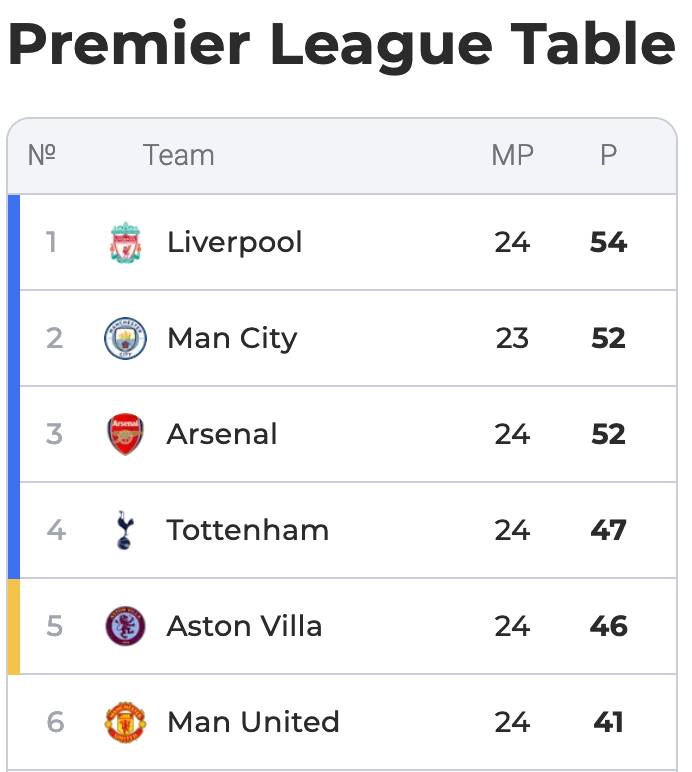Sort table by the P points header
The width and height of the screenshot is (692, 772).
pyautogui.click(x=608, y=155)
